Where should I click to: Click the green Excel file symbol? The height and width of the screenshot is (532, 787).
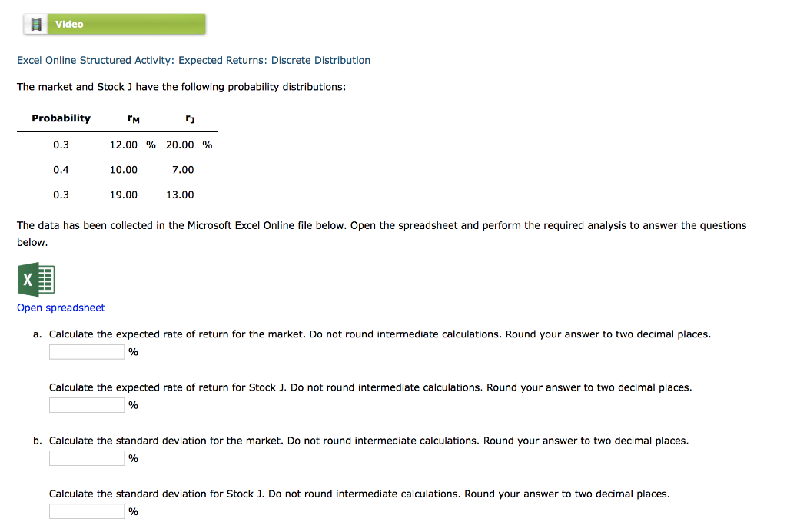(37, 279)
